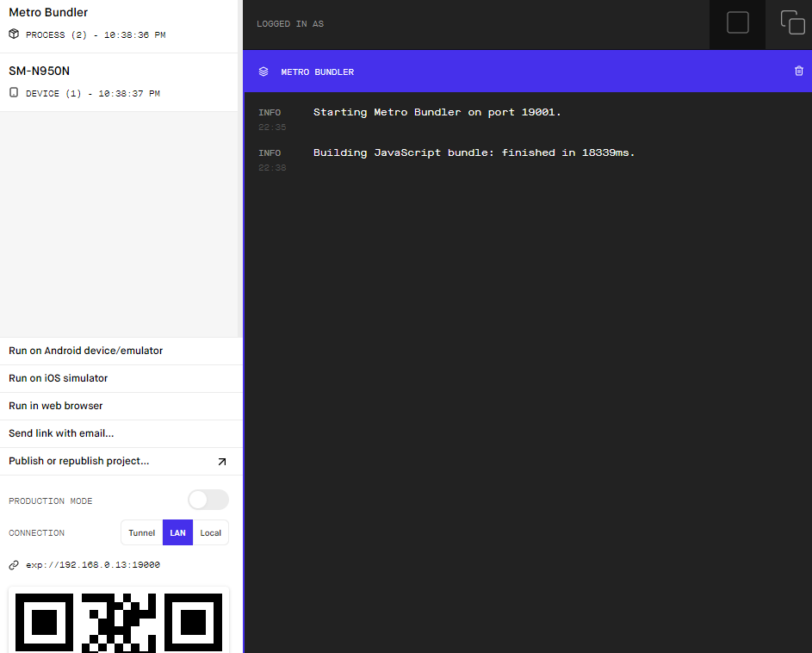Click the Starting Metro Bundler log line
Viewport: 812px width, 653px height.
click(x=437, y=113)
